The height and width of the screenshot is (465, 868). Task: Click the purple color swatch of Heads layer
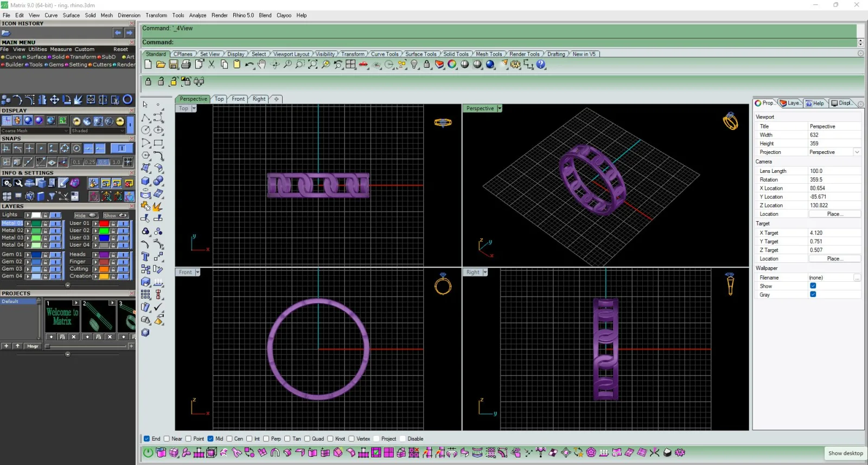104,255
